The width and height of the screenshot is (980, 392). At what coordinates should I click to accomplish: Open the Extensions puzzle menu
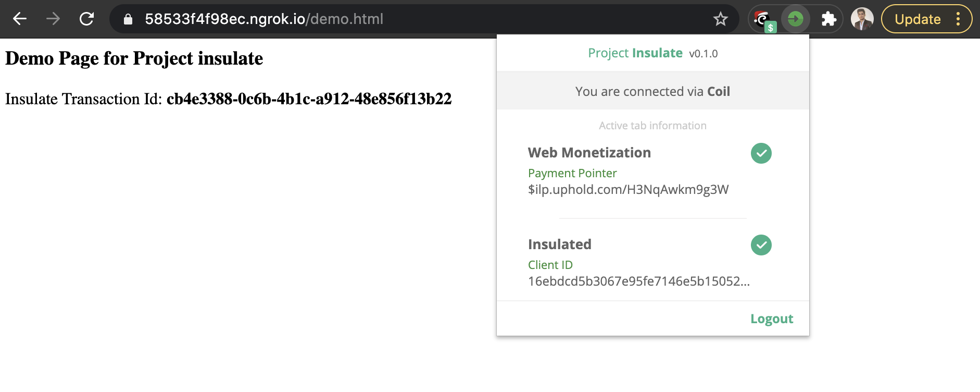click(x=828, y=19)
